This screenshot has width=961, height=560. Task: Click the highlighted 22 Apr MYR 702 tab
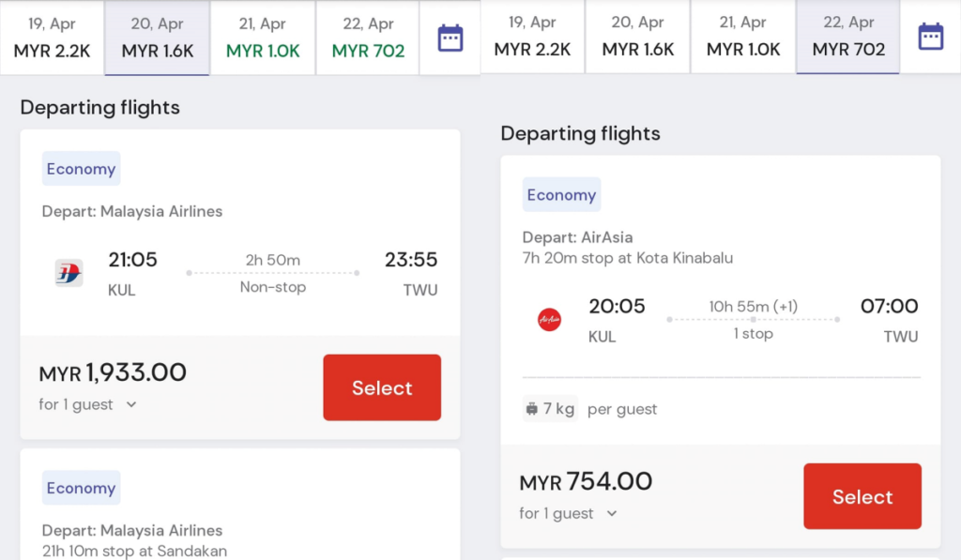pyautogui.click(x=848, y=38)
